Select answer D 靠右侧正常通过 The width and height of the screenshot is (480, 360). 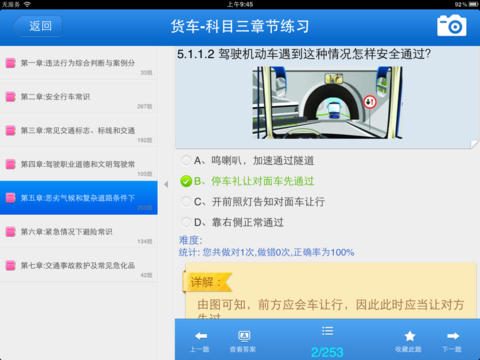pos(232,222)
